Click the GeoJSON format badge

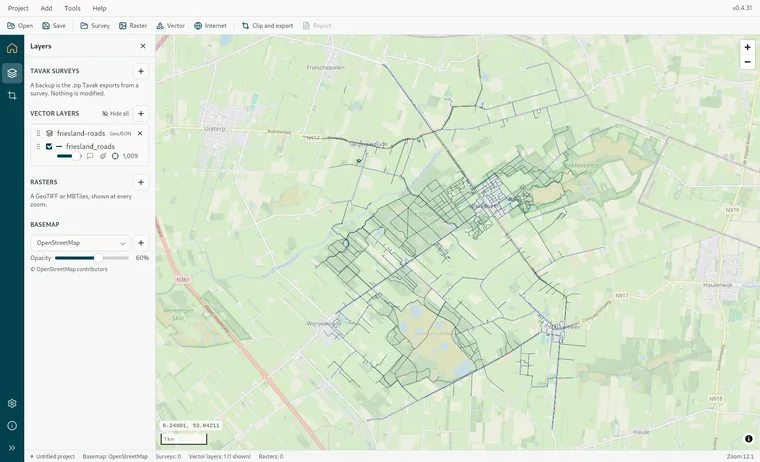click(x=120, y=134)
